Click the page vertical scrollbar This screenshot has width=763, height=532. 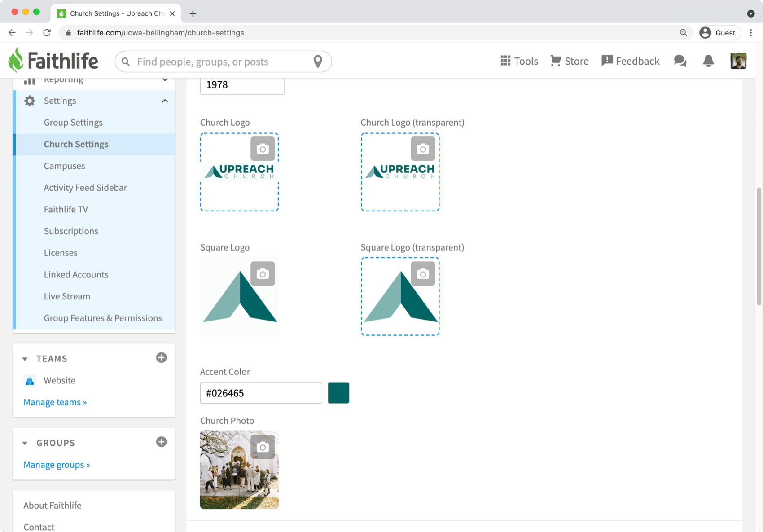tap(759, 247)
